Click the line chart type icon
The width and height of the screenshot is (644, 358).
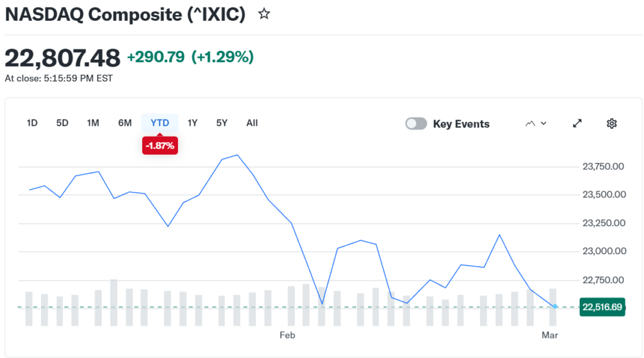pyautogui.click(x=530, y=123)
